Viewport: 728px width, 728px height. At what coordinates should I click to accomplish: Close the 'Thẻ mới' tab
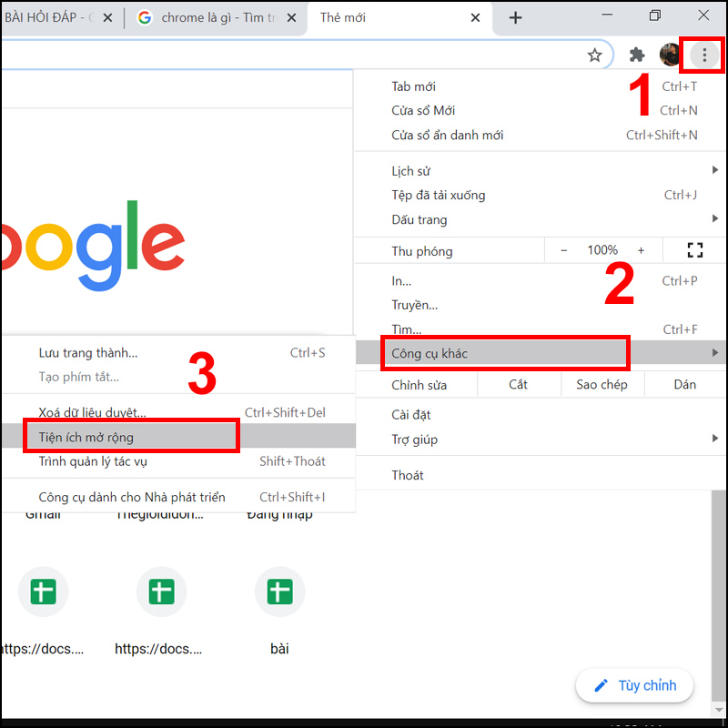(x=475, y=17)
